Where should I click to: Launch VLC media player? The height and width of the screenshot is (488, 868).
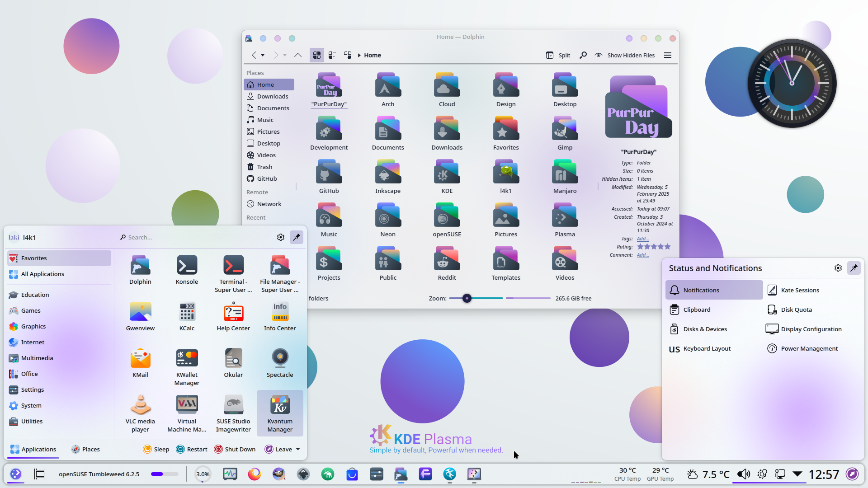click(140, 413)
